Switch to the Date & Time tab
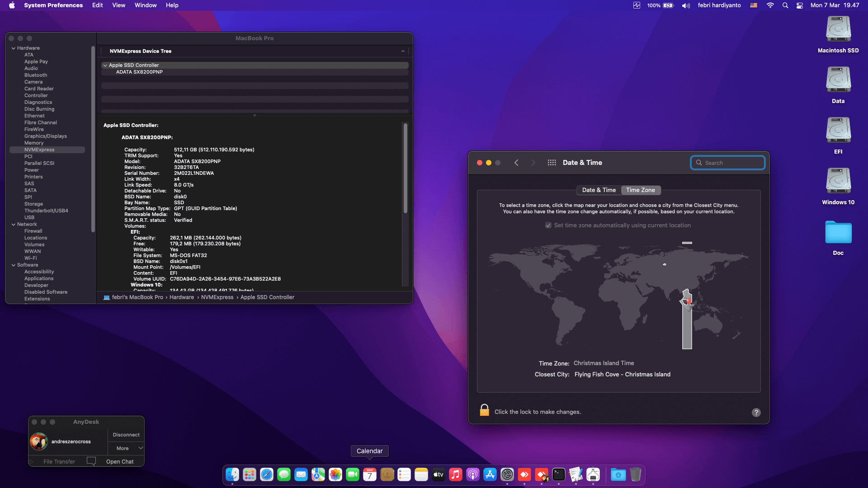 (599, 190)
